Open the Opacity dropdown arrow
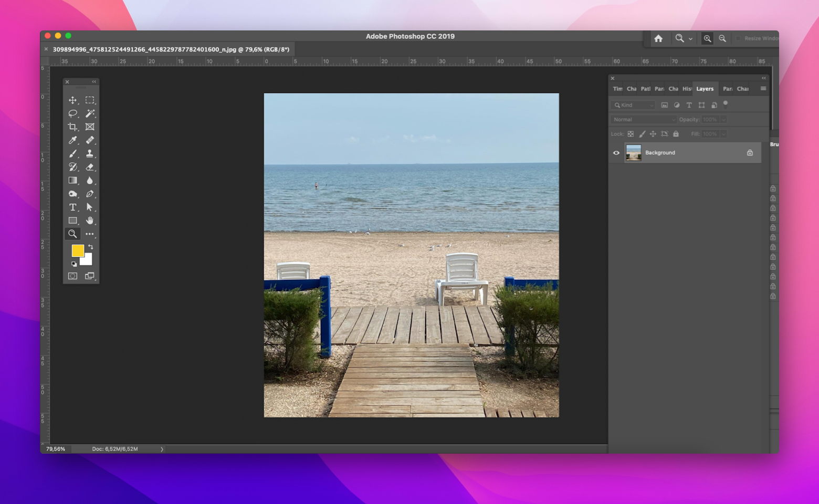 pyautogui.click(x=723, y=119)
